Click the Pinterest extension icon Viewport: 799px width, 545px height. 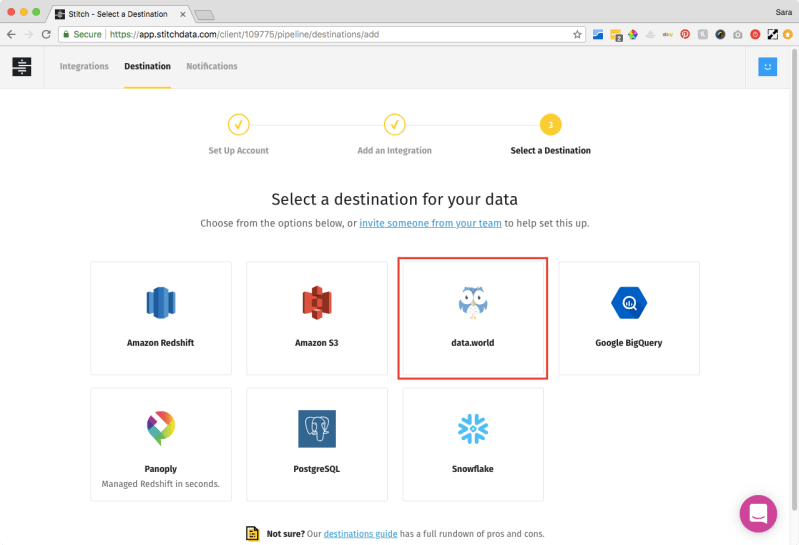[685, 34]
